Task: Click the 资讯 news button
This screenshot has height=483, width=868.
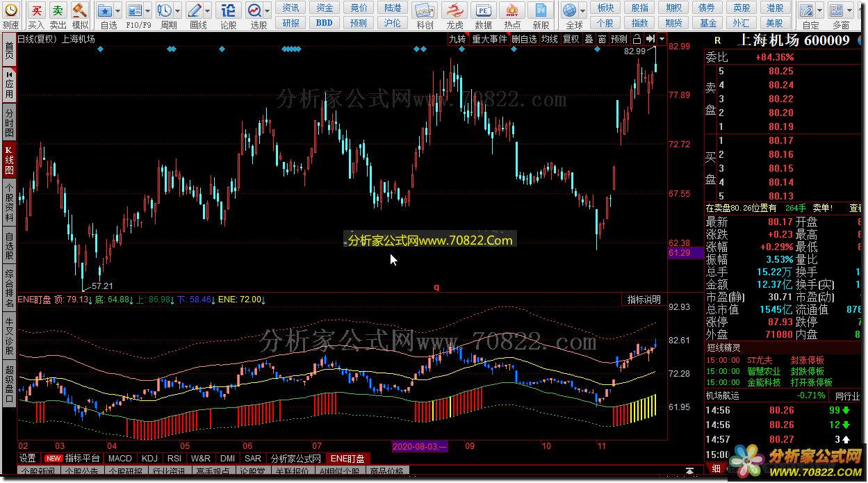Action: (291, 8)
